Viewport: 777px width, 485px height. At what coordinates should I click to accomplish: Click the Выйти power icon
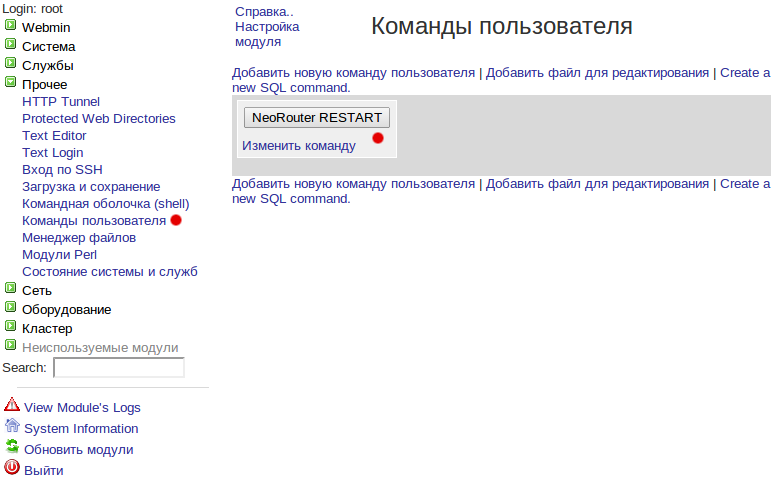12,467
